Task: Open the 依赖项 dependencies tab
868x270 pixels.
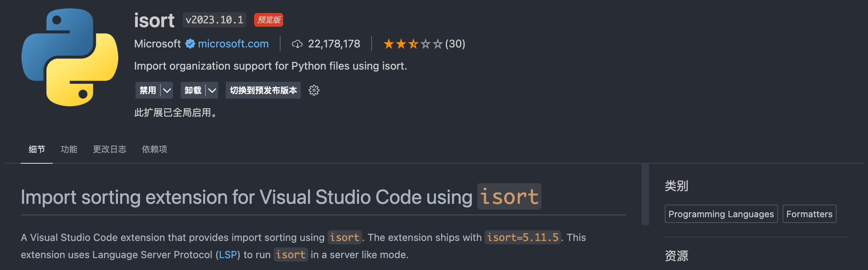Action: 154,149
